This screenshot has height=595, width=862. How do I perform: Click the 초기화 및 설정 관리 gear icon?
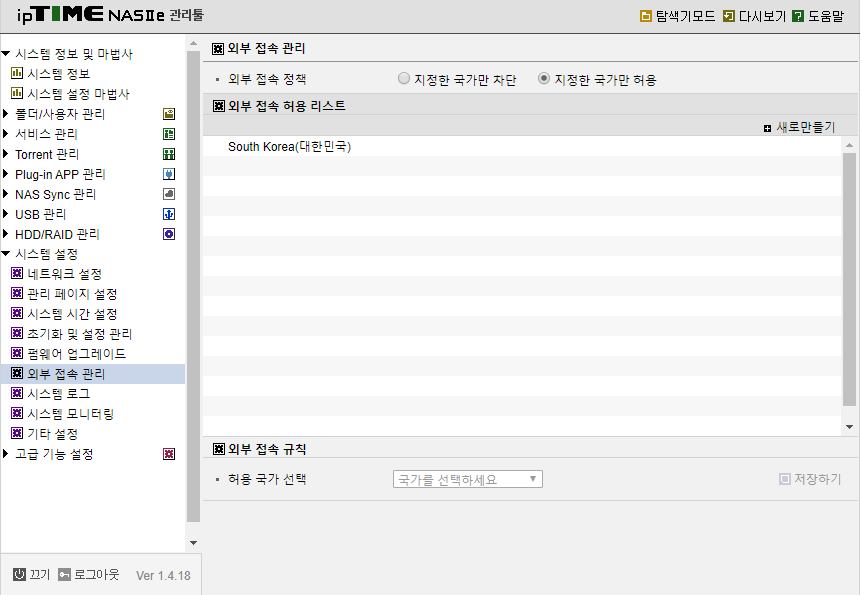(17, 333)
